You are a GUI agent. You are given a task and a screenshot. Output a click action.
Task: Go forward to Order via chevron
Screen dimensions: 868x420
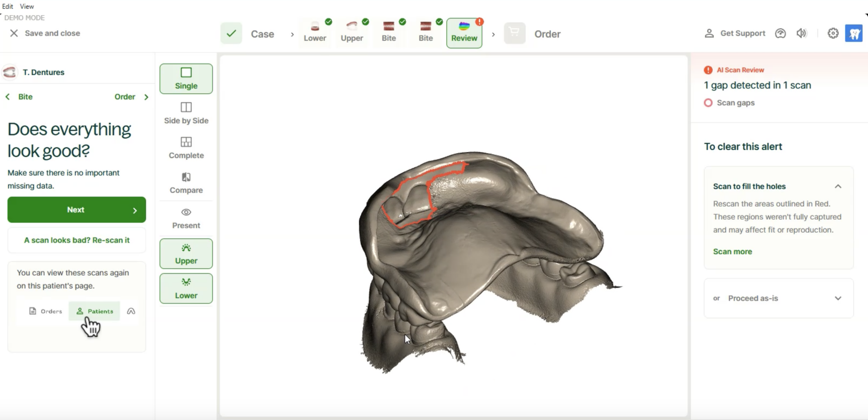[x=146, y=97]
